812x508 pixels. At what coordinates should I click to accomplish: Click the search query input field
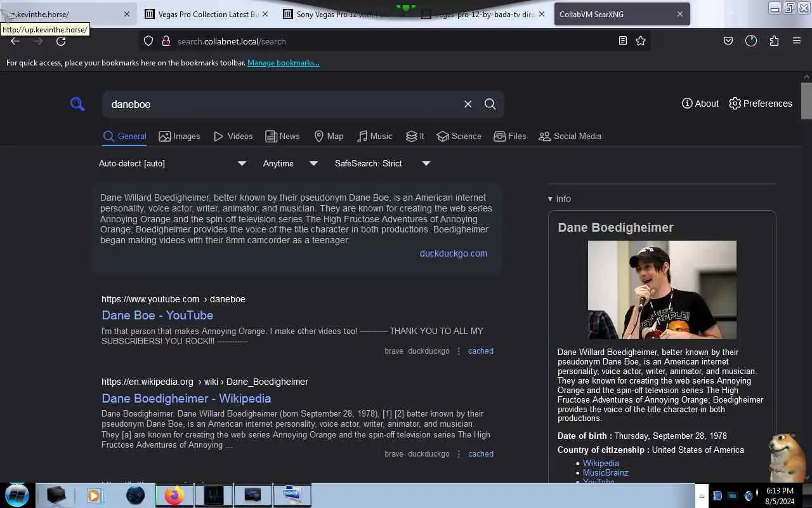pos(282,104)
